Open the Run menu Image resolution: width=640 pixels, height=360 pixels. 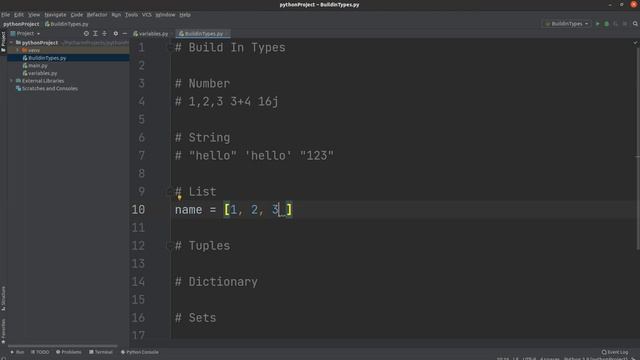click(x=116, y=15)
